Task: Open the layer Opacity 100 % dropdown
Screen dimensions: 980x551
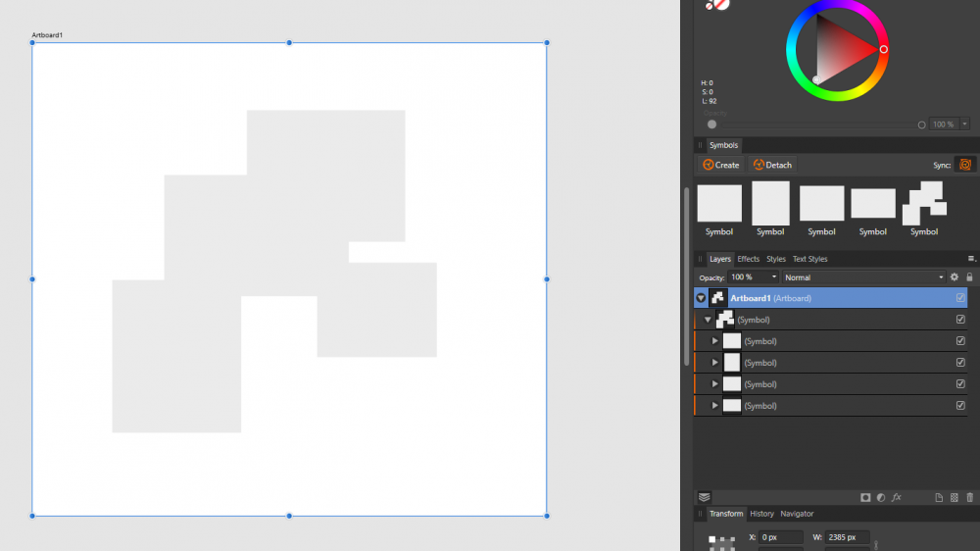Action: pos(774,277)
